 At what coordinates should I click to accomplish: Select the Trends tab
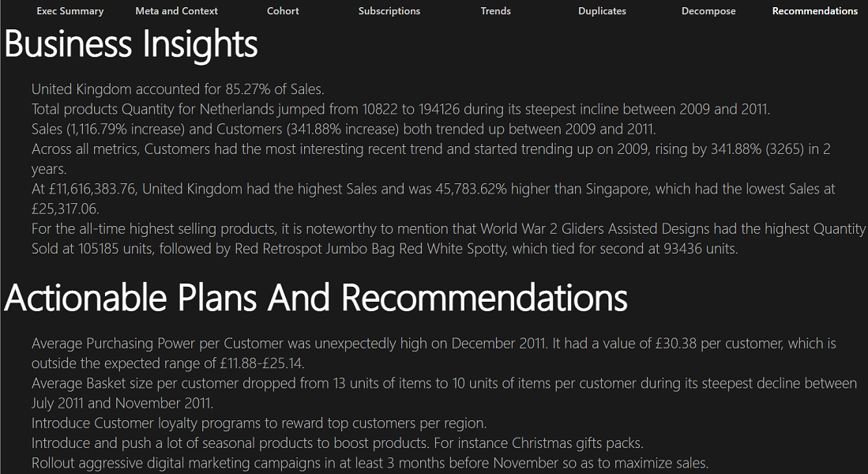[x=495, y=11]
